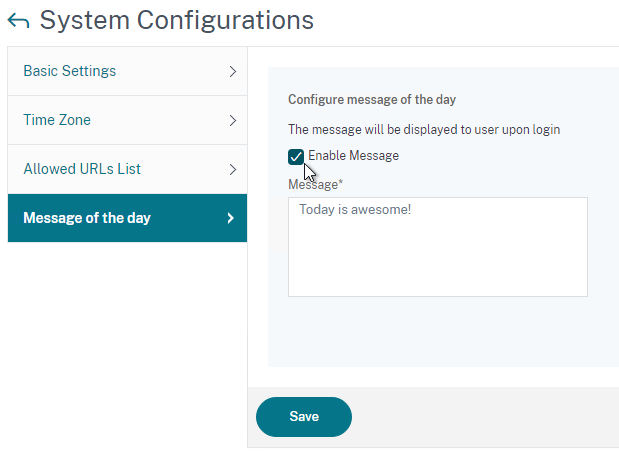Switch to the Time Zone section

point(127,120)
